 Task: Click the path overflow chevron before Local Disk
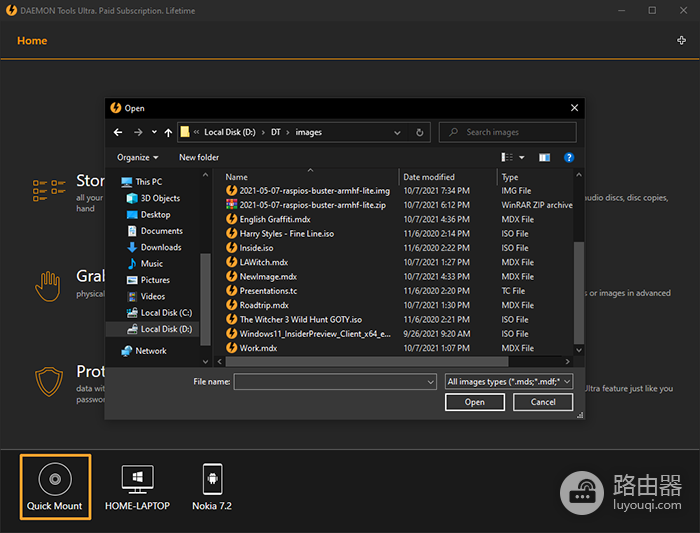point(196,133)
